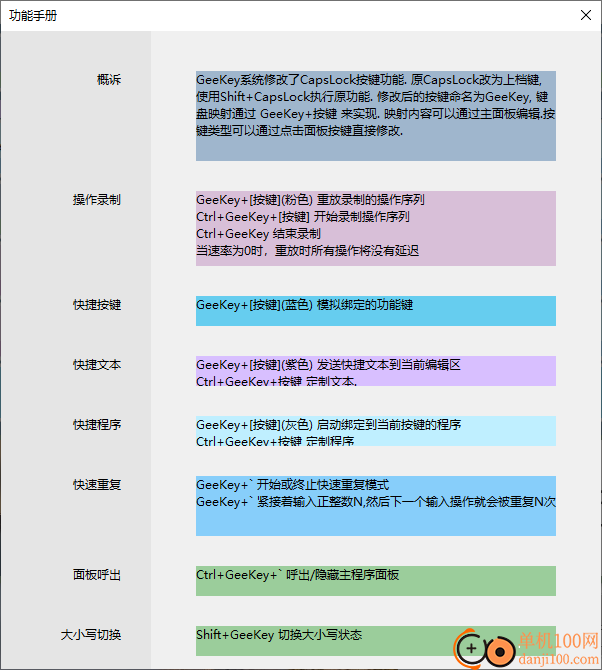Close the 功能手册 window
The image size is (602, 670).
coord(586,15)
